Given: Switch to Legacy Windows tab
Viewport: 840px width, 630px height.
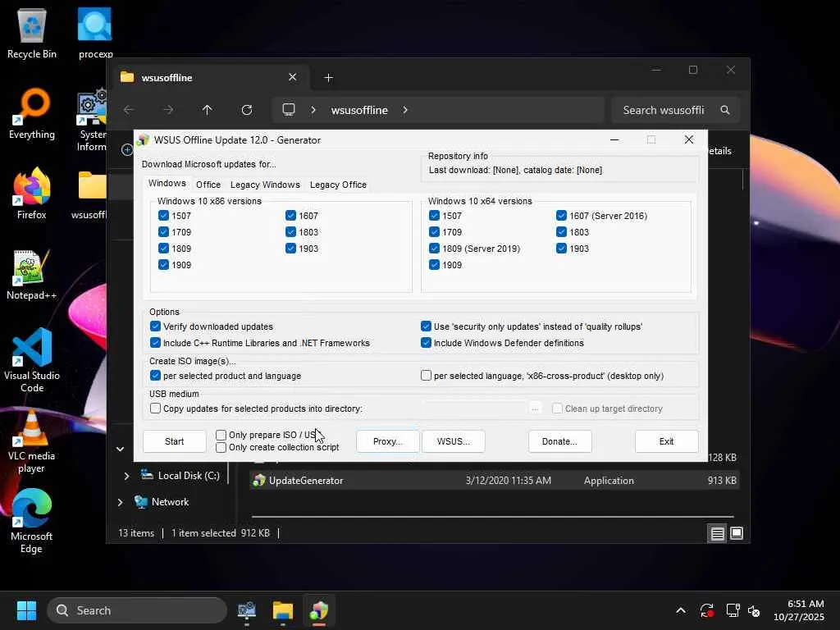Looking at the screenshot, I should point(265,185).
